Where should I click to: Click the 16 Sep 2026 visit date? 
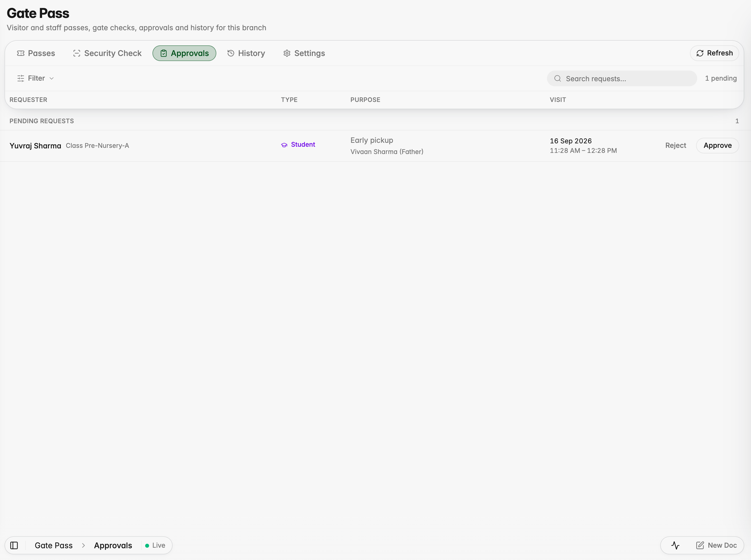point(571,141)
